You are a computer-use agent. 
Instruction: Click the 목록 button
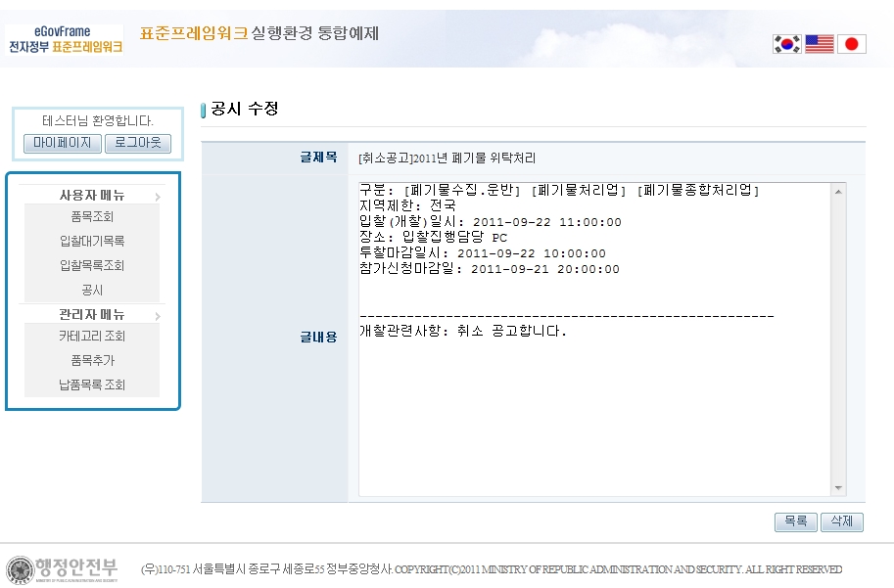[x=794, y=522]
